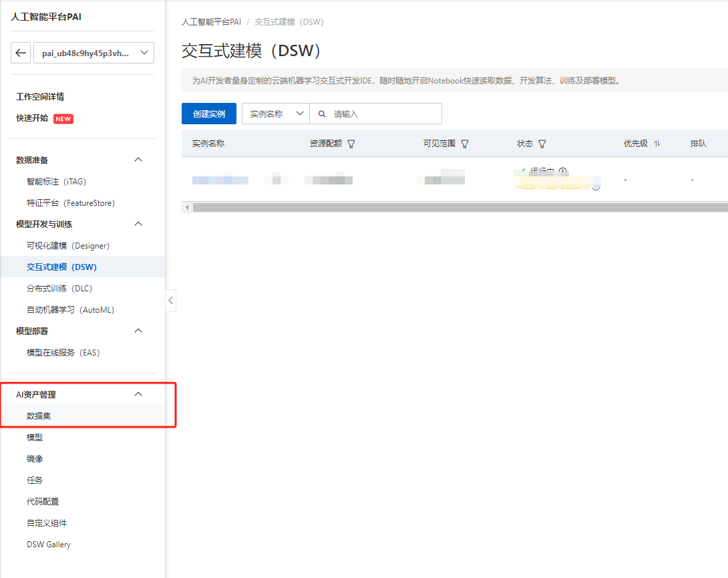Click the table horizontal scrollbar left arrow

pos(187,207)
